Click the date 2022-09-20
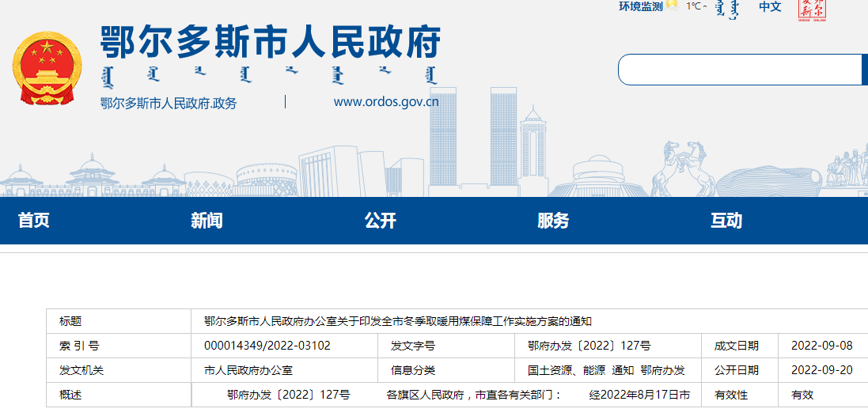 pos(822,370)
